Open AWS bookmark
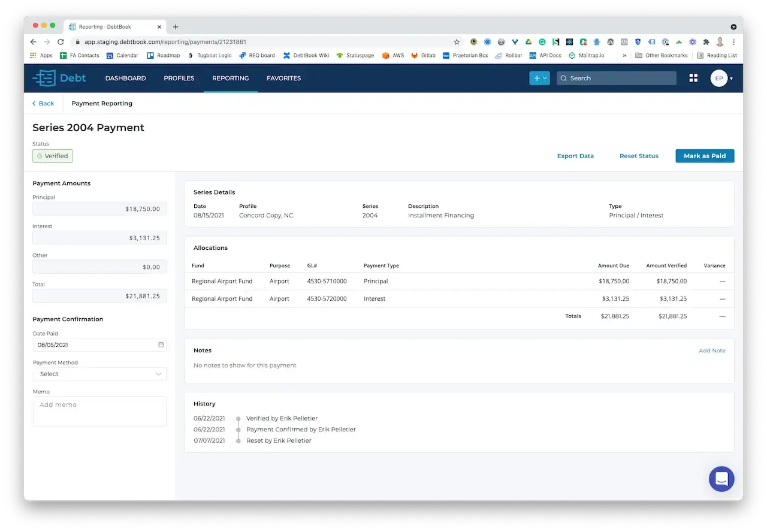The image size is (767, 532). tap(393, 55)
